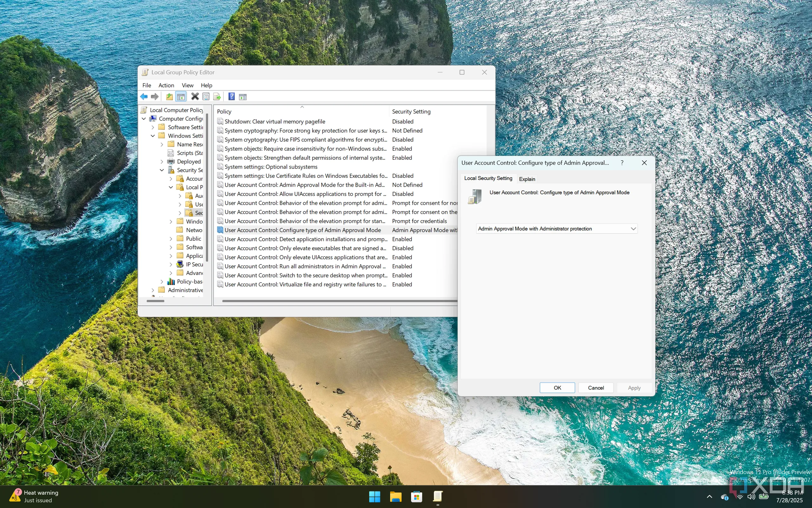Confirm the dialog with OK

point(557,388)
